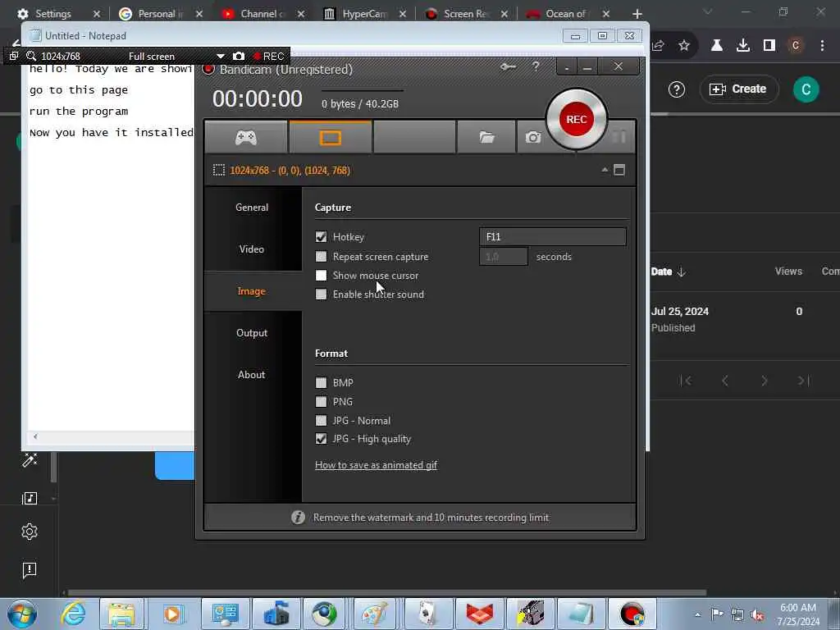
Task: Toggle the Hotkey checkbox
Action: [x=321, y=237]
